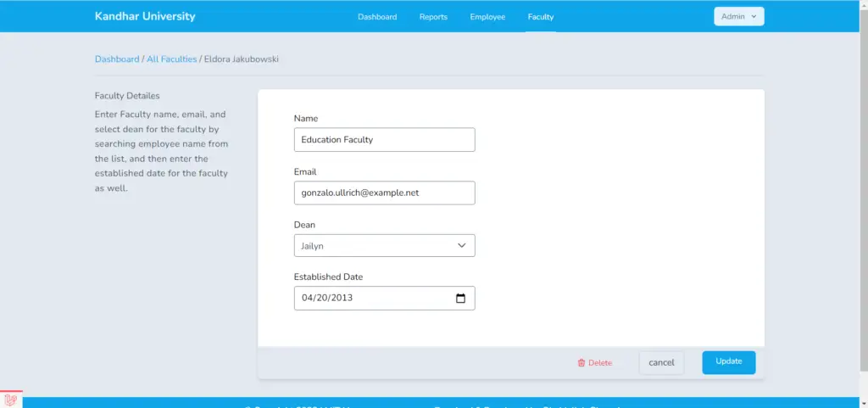Open the Admin user menu

(738, 17)
